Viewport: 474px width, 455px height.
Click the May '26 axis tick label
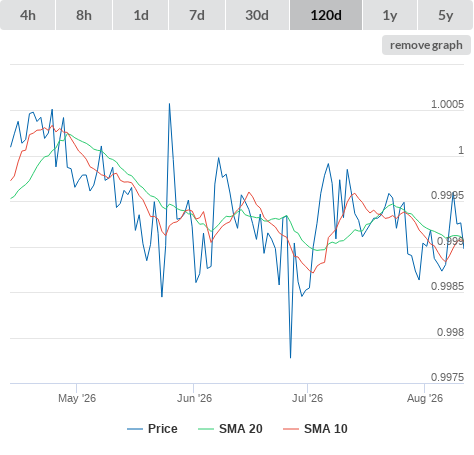click(x=77, y=398)
